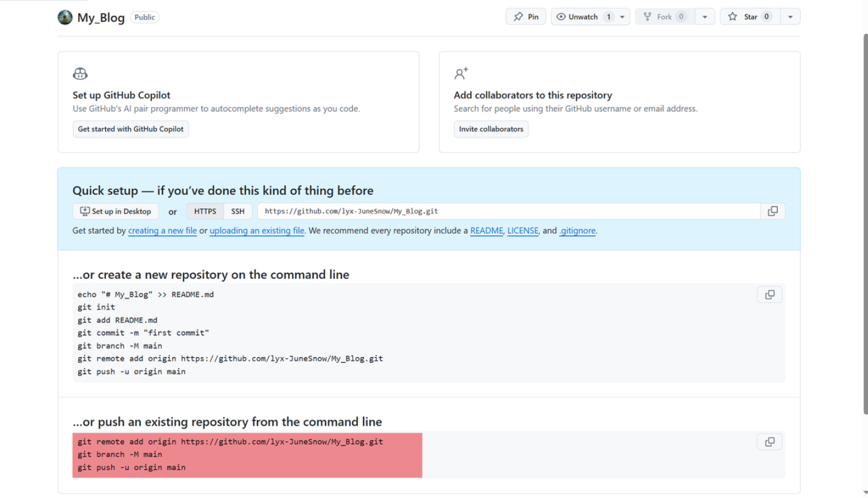
Task: Click the fork count badge showing 0
Action: tap(681, 17)
